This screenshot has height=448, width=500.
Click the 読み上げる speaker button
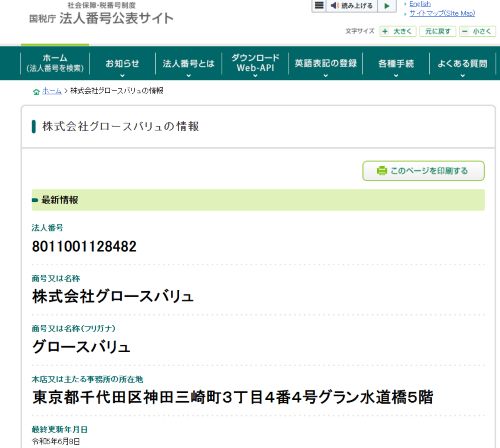coord(351,5)
